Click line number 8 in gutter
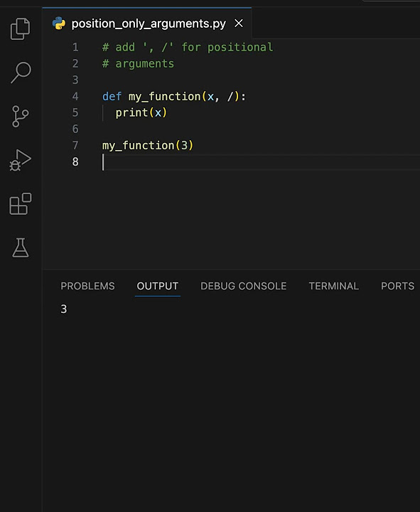This screenshot has height=512, width=420. tap(75, 161)
